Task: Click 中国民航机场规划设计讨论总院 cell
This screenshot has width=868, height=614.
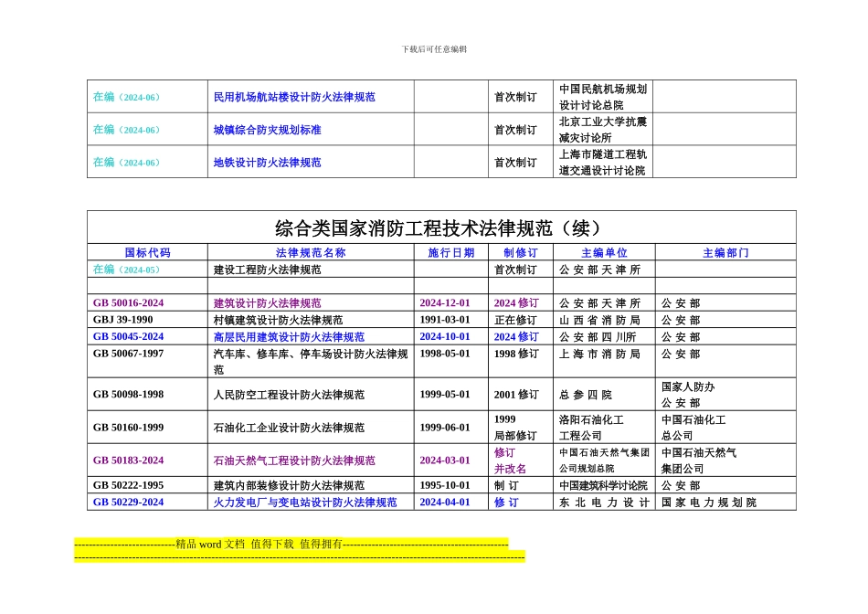Action: pos(603,97)
